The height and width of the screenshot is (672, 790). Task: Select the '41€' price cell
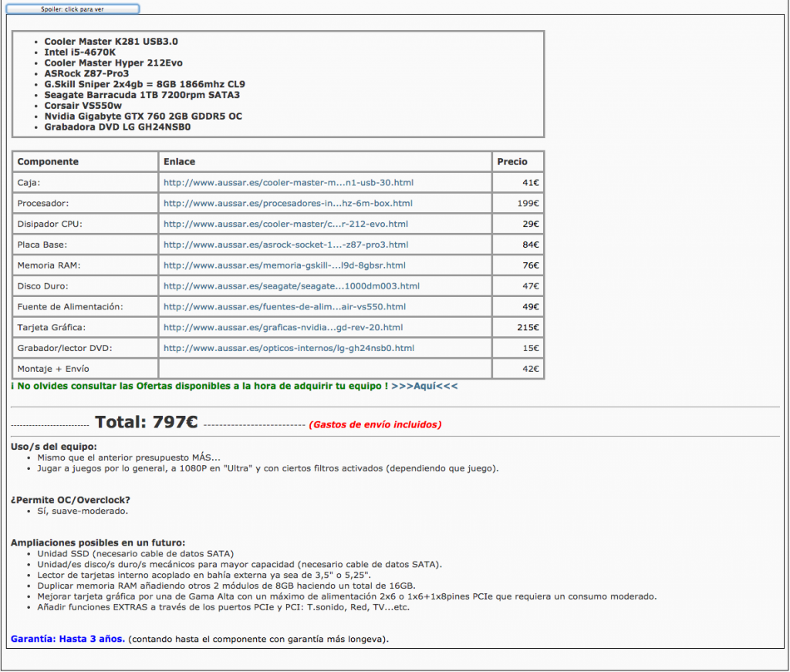pos(518,182)
